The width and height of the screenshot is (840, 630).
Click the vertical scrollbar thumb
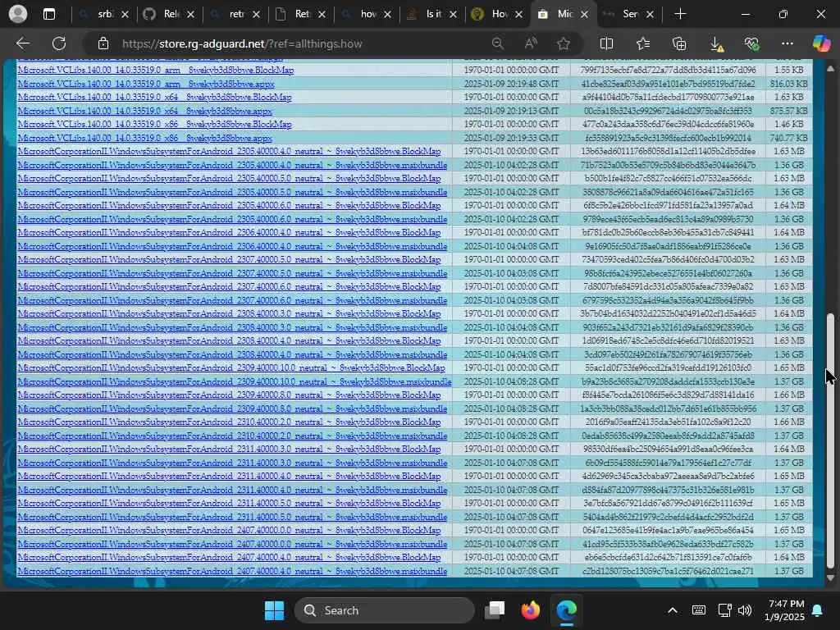click(x=830, y=441)
